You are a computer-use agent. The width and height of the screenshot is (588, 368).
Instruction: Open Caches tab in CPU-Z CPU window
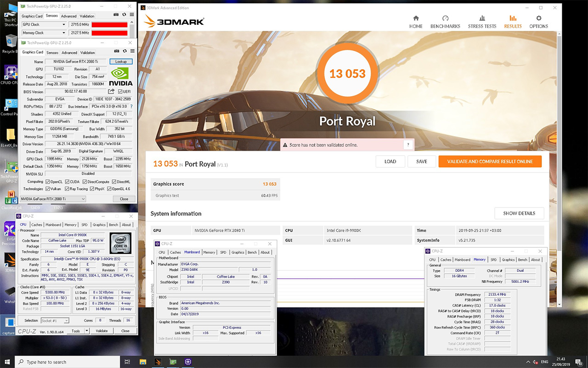pyautogui.click(x=37, y=225)
